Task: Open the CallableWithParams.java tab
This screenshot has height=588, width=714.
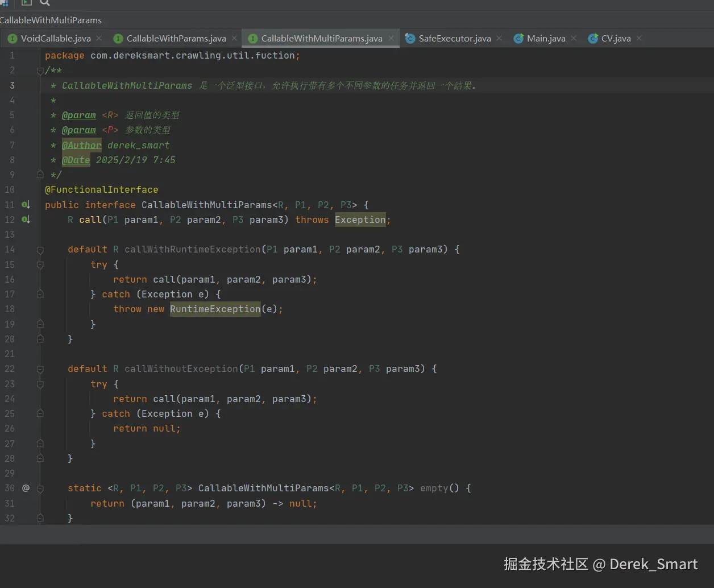Action: coord(176,39)
